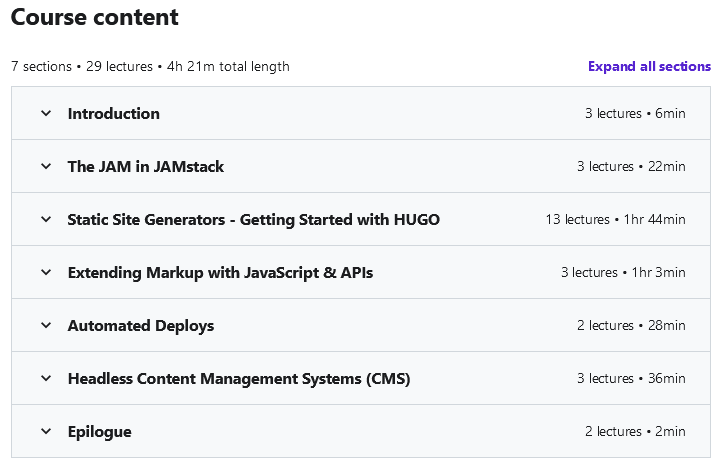
Task: Click the chevron by Extending Markup with JavaScript & APIs
Action: pos(46,272)
